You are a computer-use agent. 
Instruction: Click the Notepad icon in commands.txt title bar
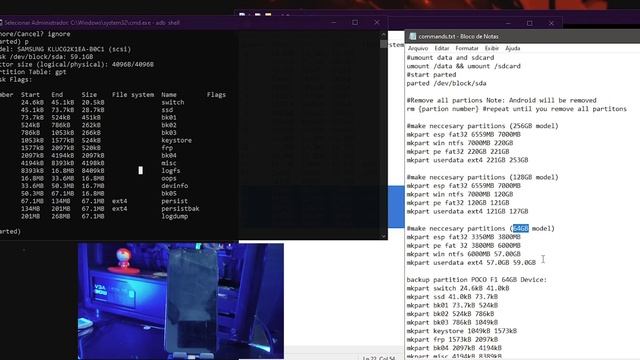coord(412,36)
